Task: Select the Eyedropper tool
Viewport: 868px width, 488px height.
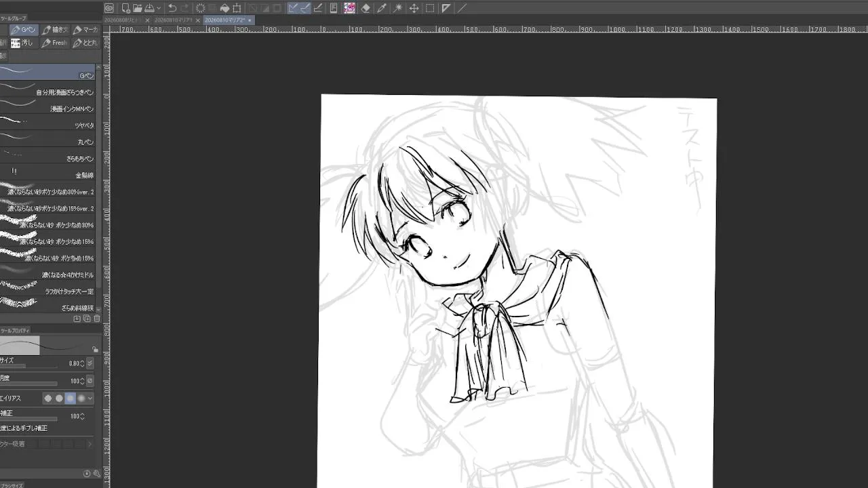Action: pyautogui.click(x=382, y=8)
